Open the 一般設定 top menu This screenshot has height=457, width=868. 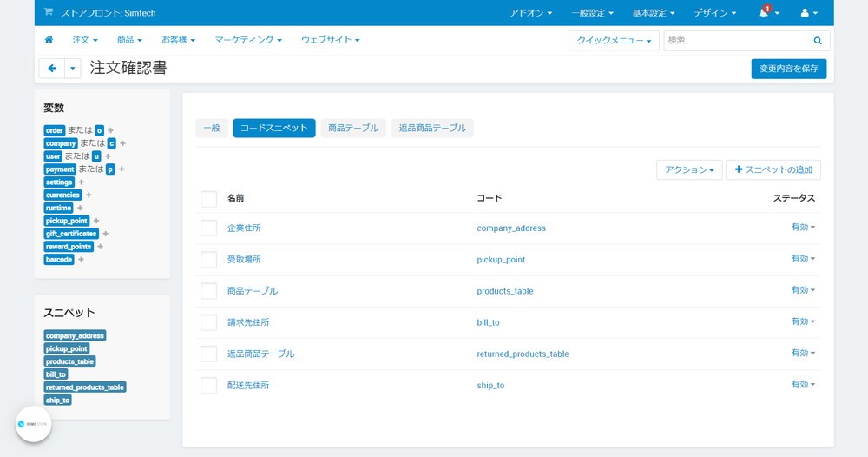[x=592, y=13]
